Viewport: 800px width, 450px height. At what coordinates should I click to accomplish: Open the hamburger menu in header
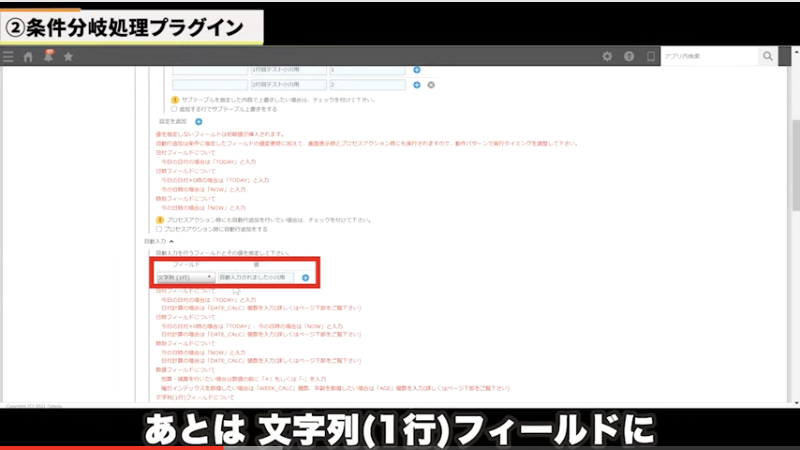pyautogui.click(x=9, y=57)
